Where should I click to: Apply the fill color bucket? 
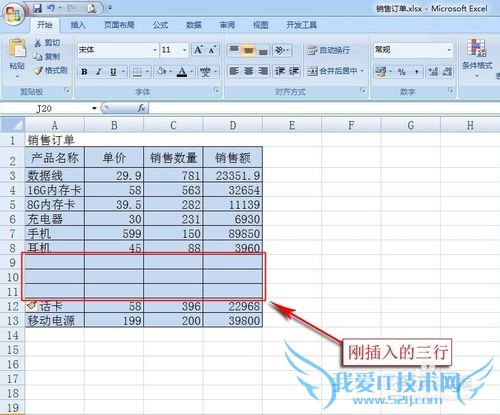[x=161, y=72]
